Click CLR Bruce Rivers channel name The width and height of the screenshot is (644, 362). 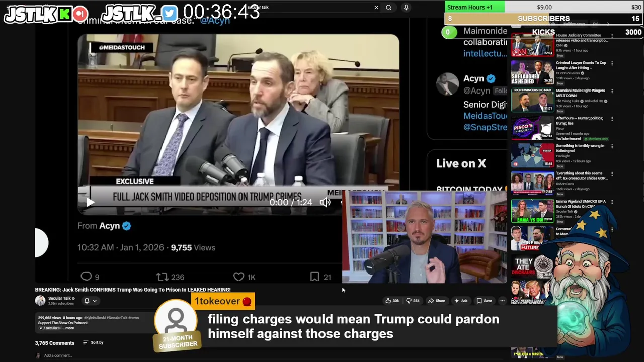tap(568, 73)
